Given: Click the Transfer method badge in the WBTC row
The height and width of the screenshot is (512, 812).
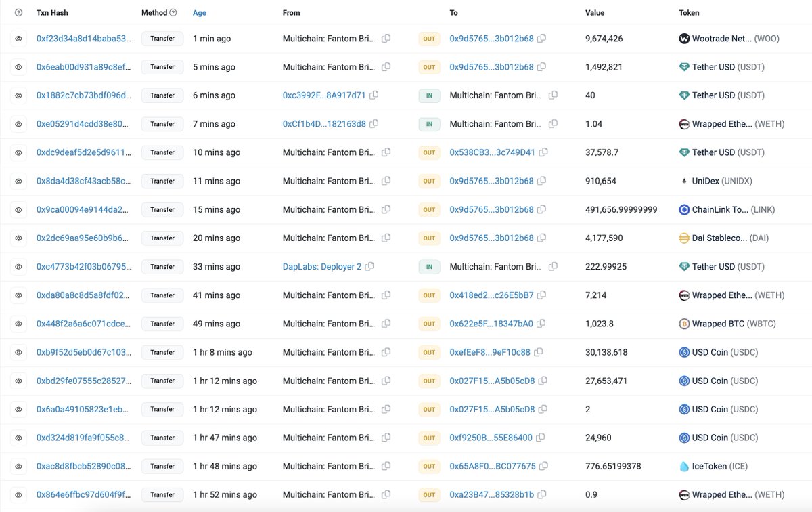Looking at the screenshot, I should (162, 324).
